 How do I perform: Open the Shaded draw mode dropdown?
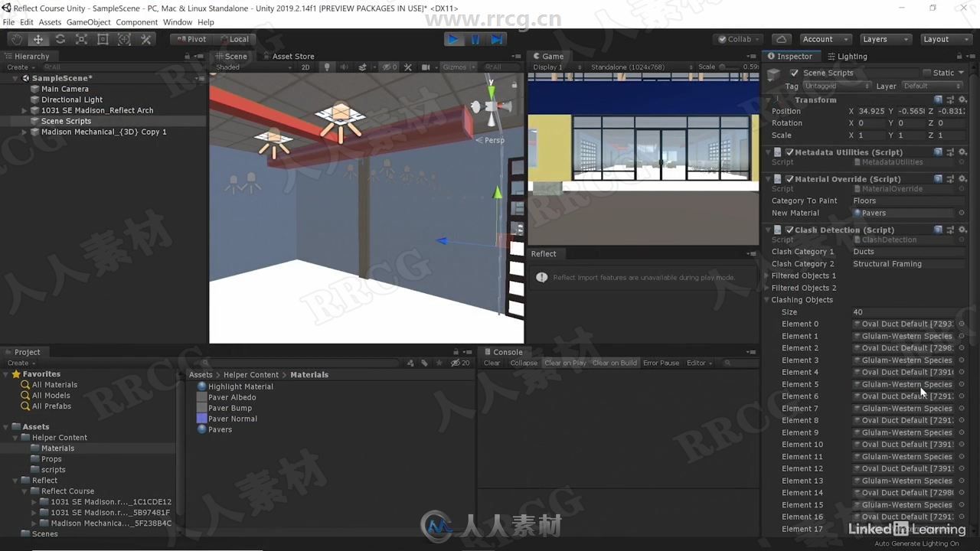coord(253,67)
